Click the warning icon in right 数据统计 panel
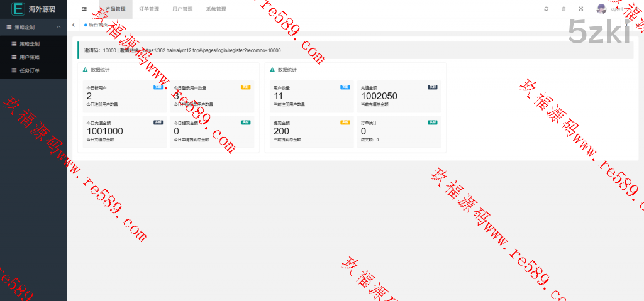The image size is (644, 301). pos(272,70)
